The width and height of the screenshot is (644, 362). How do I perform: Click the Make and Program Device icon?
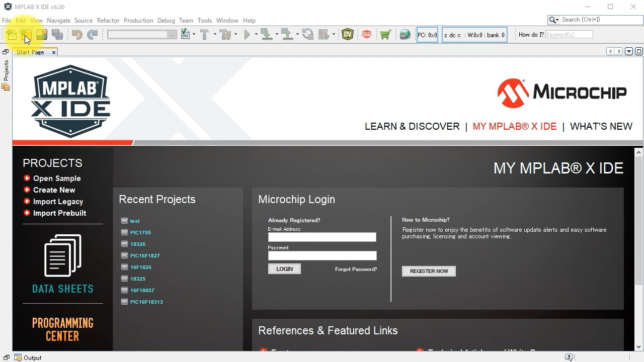point(266,34)
